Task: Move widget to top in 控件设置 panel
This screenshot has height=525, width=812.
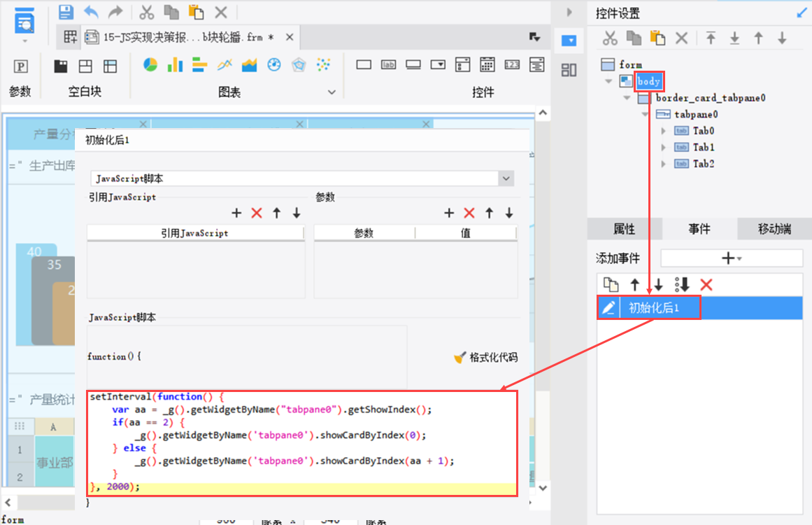Action: (711, 38)
